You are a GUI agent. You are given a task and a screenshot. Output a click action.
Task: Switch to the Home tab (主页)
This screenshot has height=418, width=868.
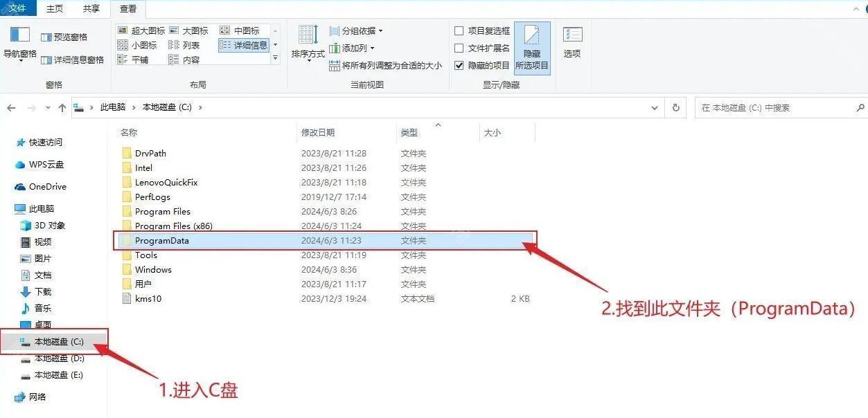click(x=55, y=8)
